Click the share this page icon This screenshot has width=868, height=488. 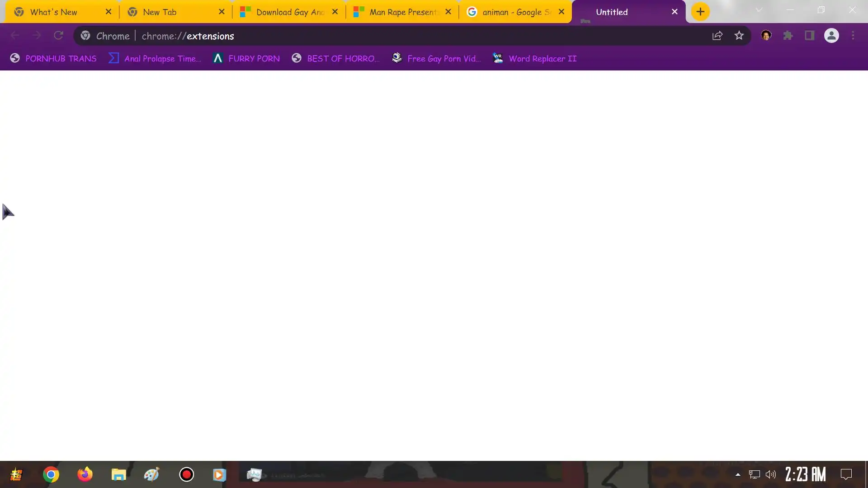[717, 36]
